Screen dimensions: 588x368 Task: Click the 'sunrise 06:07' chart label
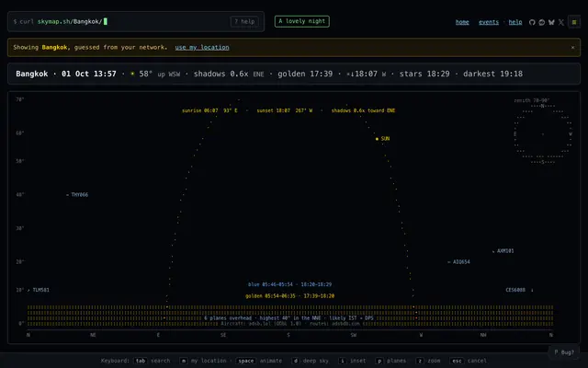pyautogui.click(x=200, y=110)
